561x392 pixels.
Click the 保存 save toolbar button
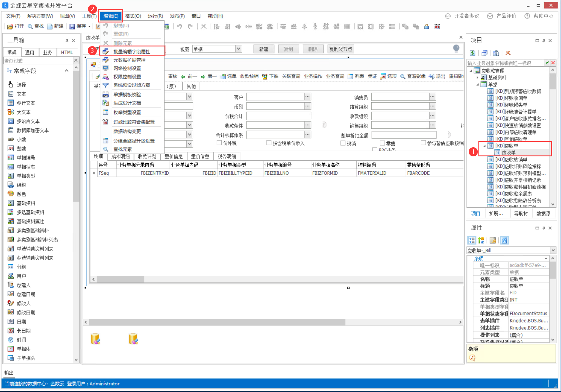click(78, 26)
